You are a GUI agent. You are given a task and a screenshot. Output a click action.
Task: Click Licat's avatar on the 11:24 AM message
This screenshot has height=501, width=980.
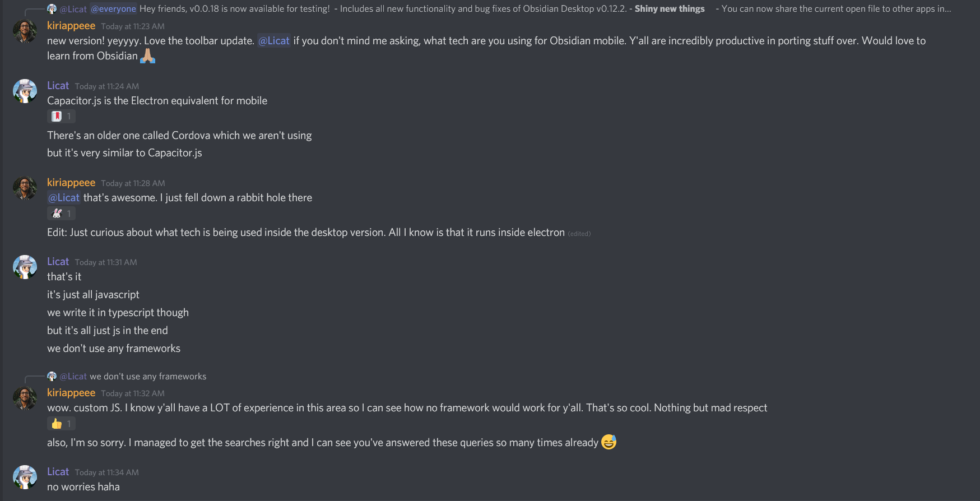tap(25, 91)
